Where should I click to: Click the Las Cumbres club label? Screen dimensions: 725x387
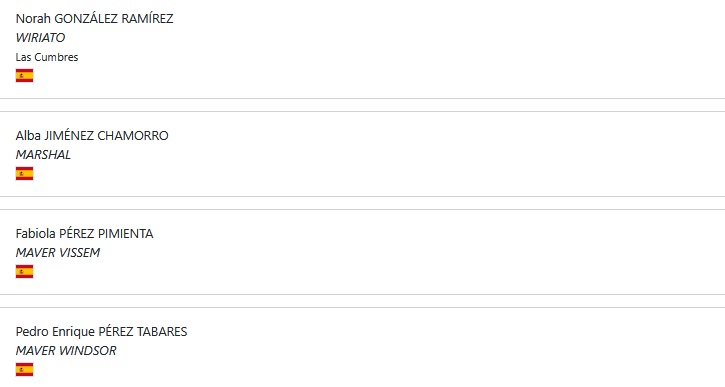(x=47, y=57)
